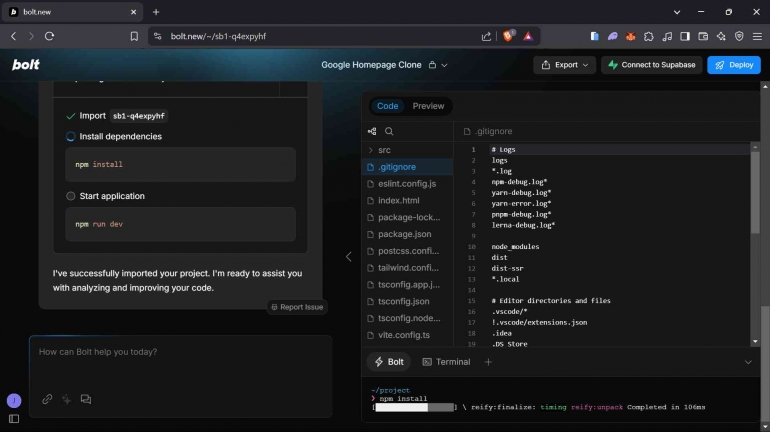Click Report Issue link
Image resolution: width=770 pixels, height=432 pixels.
point(297,307)
